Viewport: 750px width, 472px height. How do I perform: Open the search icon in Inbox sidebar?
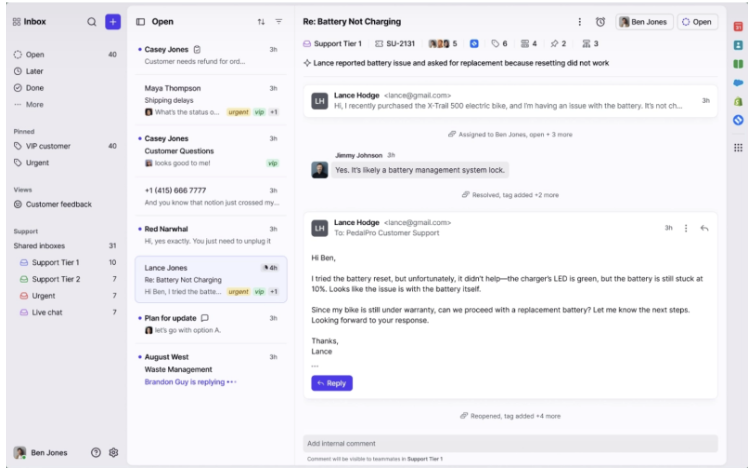pos(91,22)
